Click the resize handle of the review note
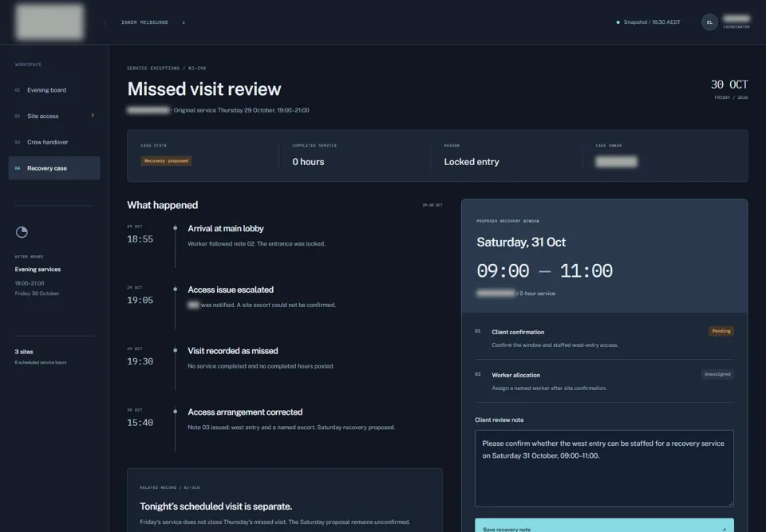766x532 pixels. tap(730, 503)
